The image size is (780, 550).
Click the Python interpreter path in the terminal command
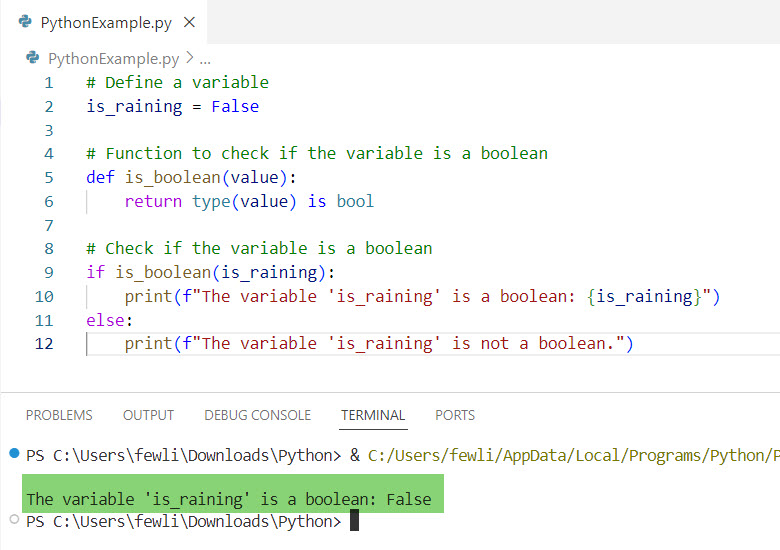[x=574, y=456]
